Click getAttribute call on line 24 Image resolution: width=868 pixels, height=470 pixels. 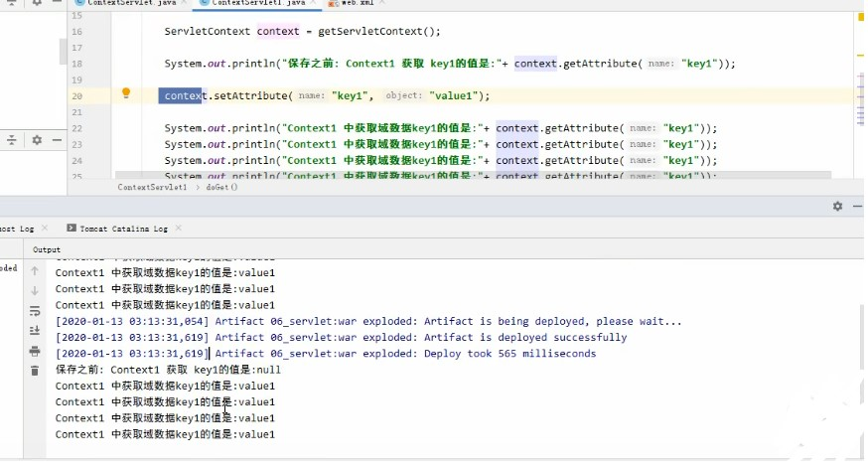coord(581,161)
